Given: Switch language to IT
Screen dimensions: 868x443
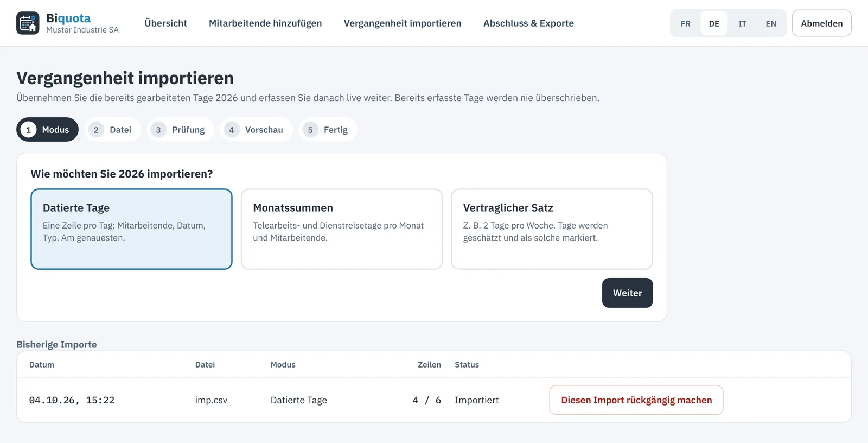Looking at the screenshot, I should coord(742,23).
